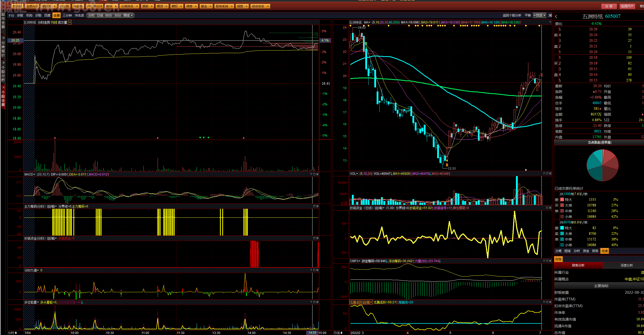Maximize the CMFX indicator panel
Viewport: 644px width, 335px height.
pos(547,261)
